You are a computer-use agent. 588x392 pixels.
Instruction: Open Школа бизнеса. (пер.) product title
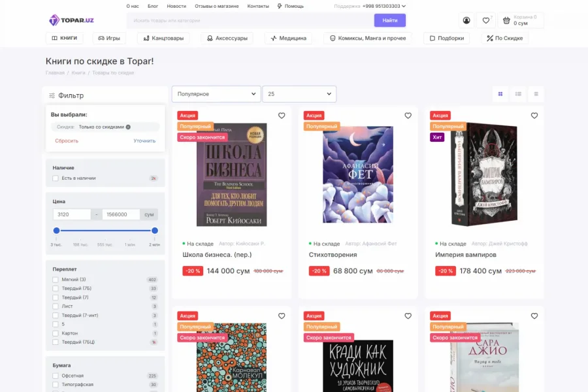point(217,255)
